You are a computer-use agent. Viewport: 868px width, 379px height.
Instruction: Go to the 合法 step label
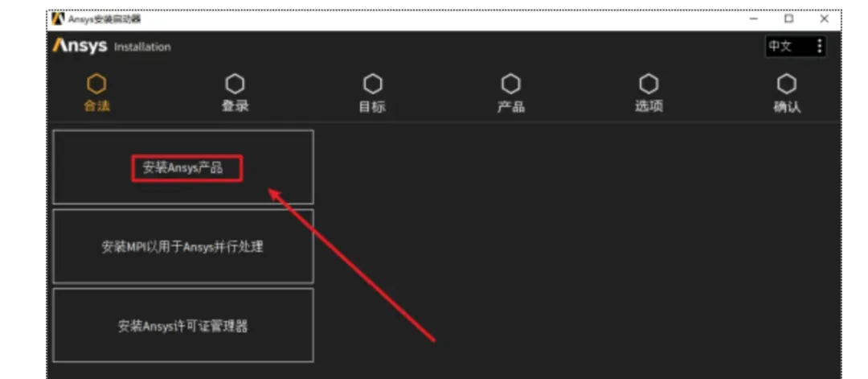coord(96,106)
